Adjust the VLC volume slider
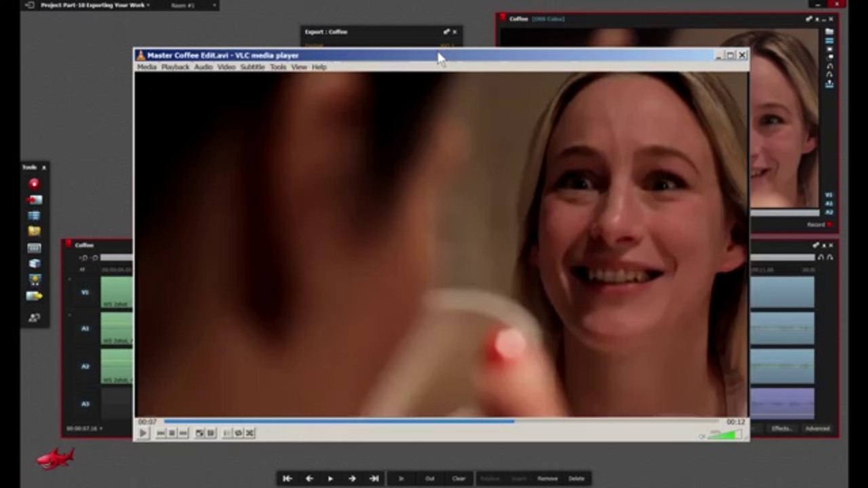 (x=724, y=434)
